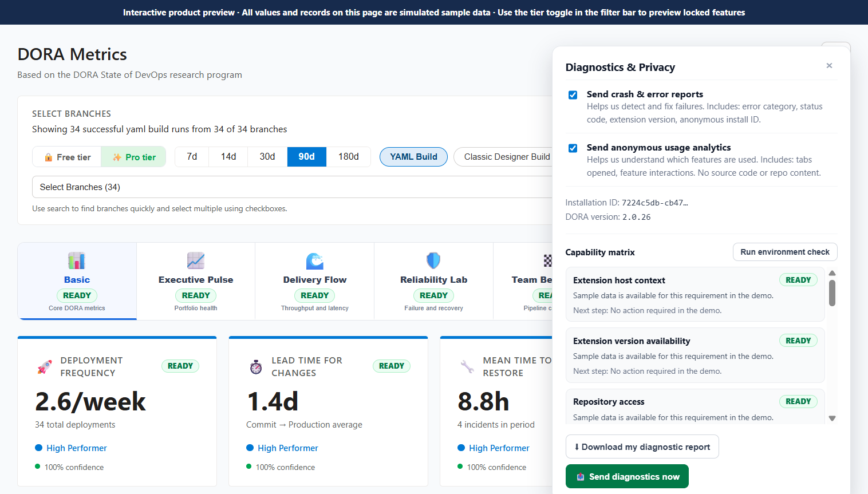Click the Extension host context READY badge
The height and width of the screenshot is (494, 868).
coord(798,280)
